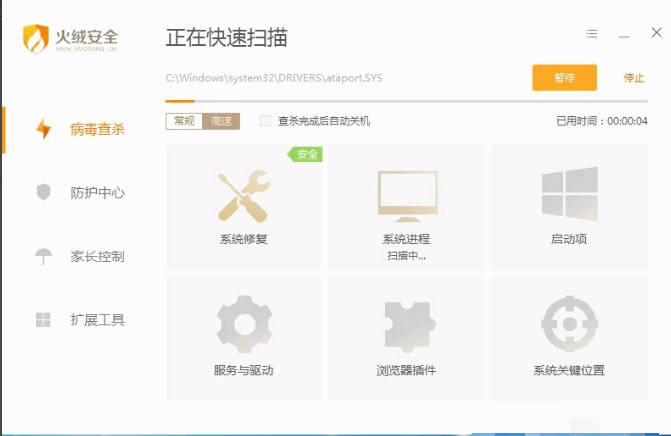The width and height of the screenshot is (671, 436).
Task: Close the Huorong security window
Action: tap(656, 33)
